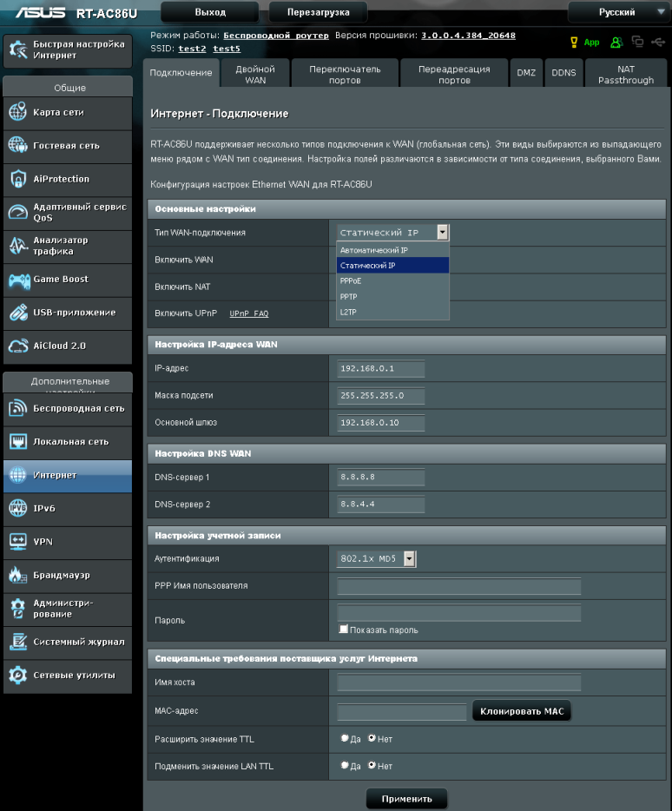Viewport: 672px width, 811px height.
Task: Open Локальная сеть LAN icon
Action: point(17,442)
